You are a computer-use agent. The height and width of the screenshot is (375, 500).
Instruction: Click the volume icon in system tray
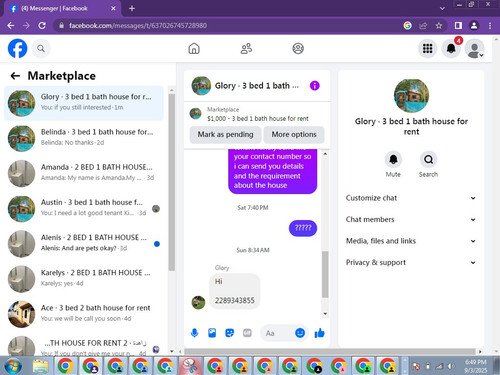451,366
